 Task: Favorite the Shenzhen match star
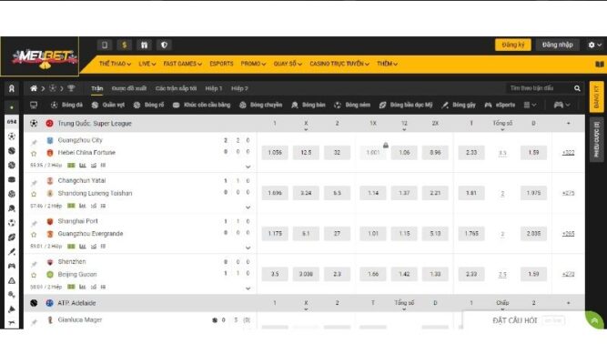pos(34,275)
